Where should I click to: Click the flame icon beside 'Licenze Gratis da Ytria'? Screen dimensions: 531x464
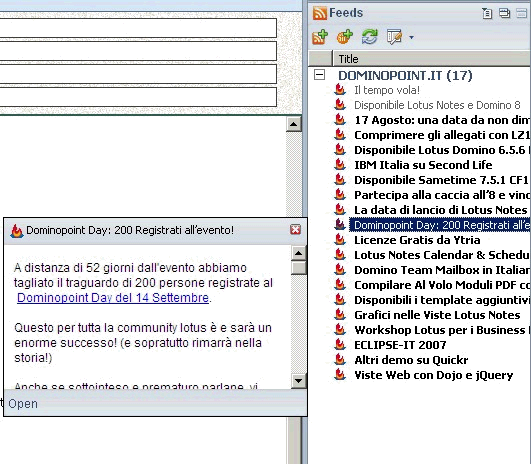(x=340, y=239)
